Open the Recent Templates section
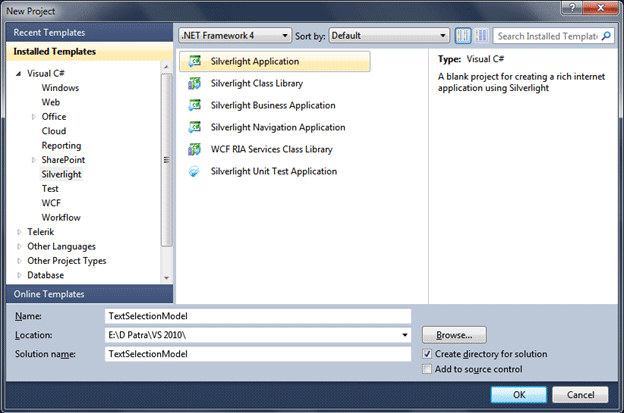624x413 pixels. [90, 32]
